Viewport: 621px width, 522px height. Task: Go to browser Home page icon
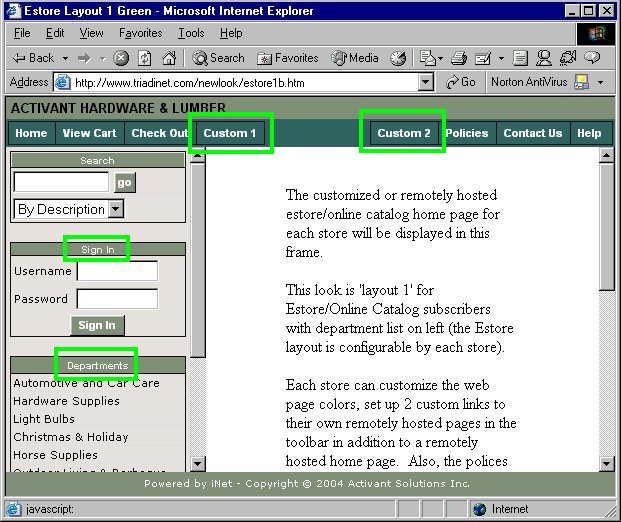(x=167, y=58)
